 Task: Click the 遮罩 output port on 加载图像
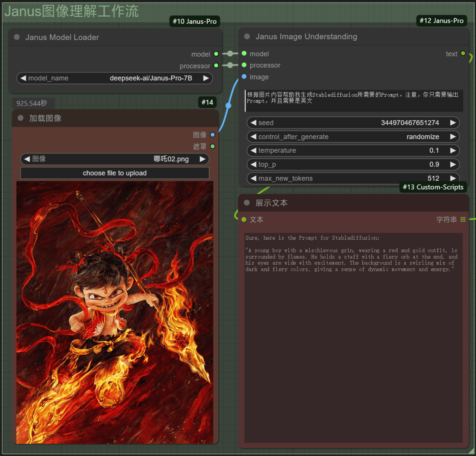pos(212,146)
